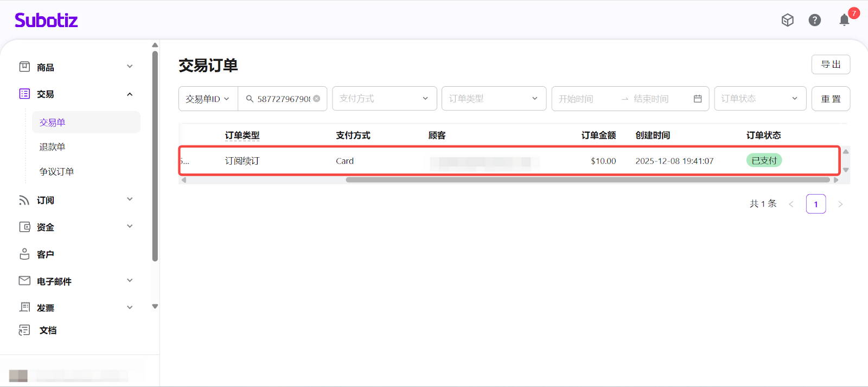Open 客户 from sidebar
This screenshot has width=868, height=387.
(x=46, y=254)
